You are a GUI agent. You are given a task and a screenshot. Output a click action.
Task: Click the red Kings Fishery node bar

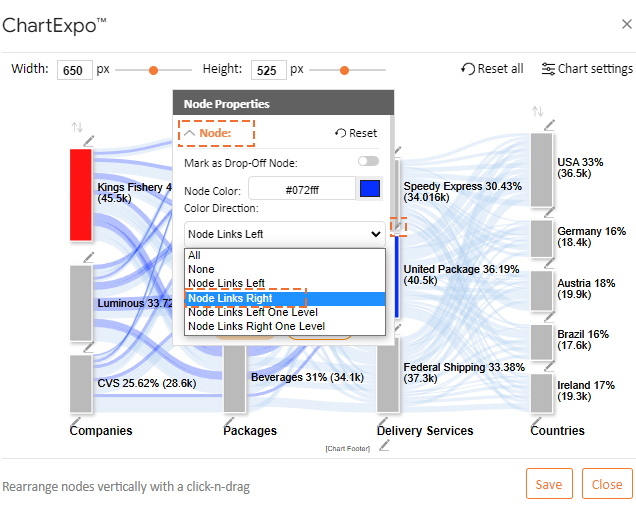(81, 195)
